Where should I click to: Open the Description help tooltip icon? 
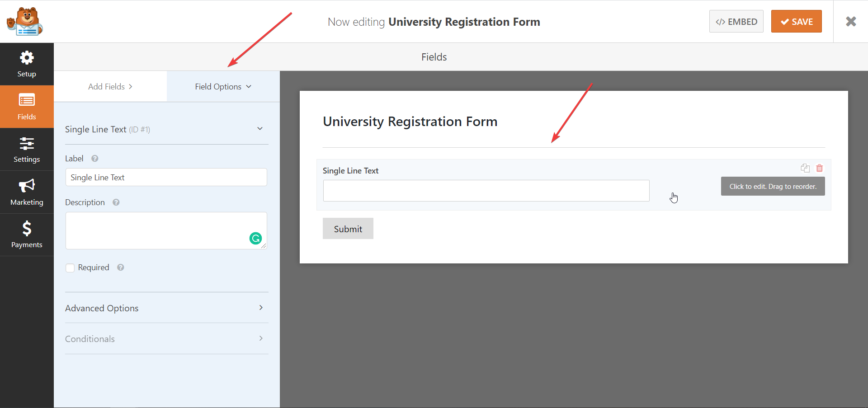click(116, 202)
